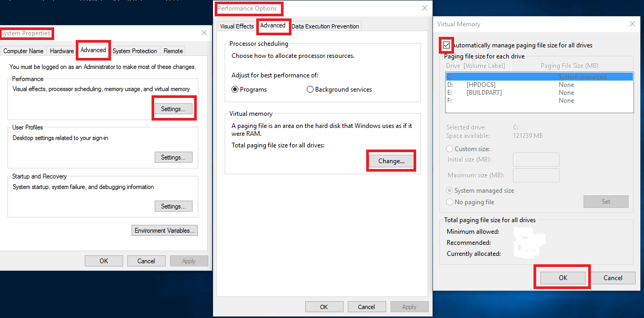The height and width of the screenshot is (318, 644).
Task: Close the Performance Options window
Action: (x=425, y=8)
